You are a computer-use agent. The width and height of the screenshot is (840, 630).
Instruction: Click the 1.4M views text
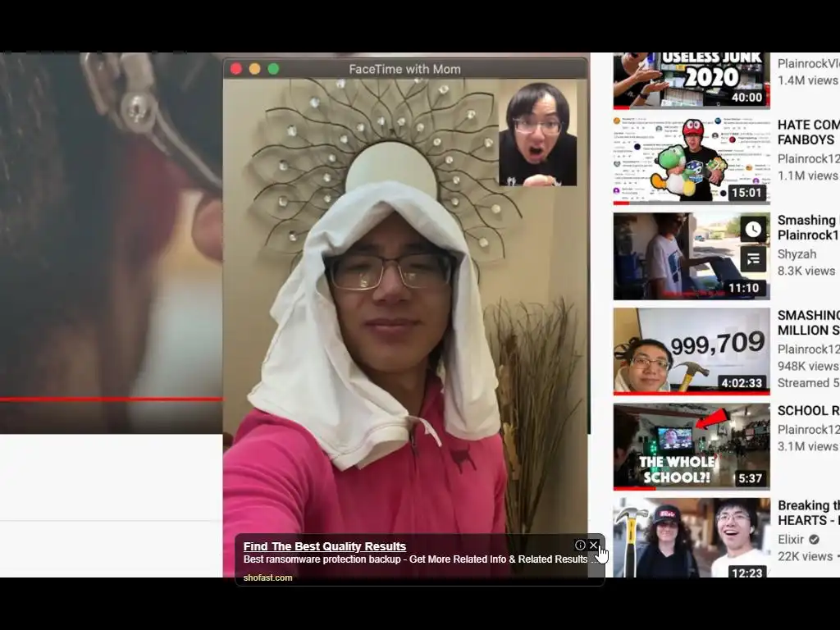pos(808,80)
